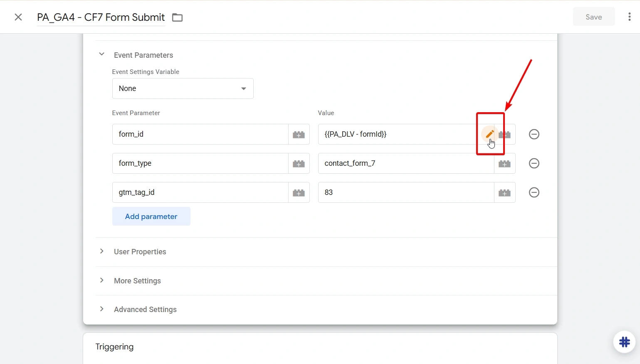Collapse the Event Parameters section

pos(101,54)
